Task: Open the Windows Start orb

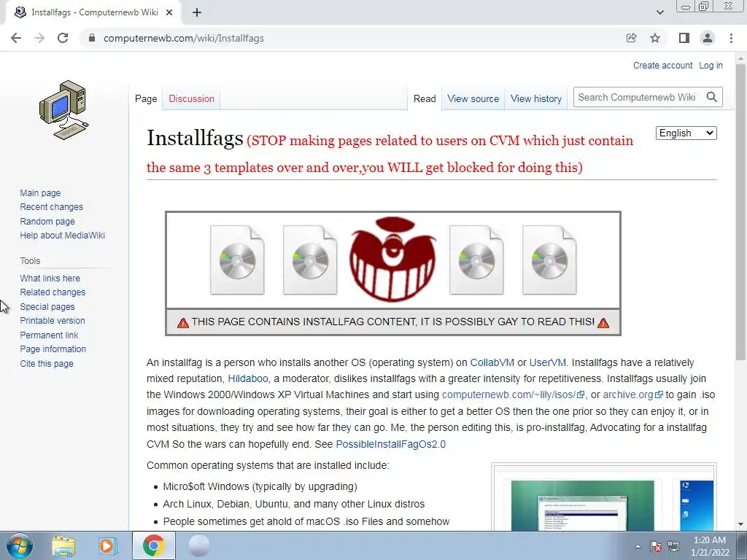Action: [20, 545]
